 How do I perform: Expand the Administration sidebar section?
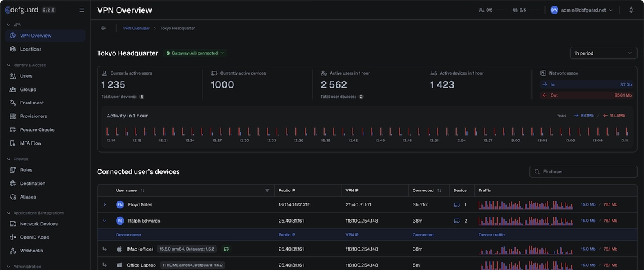[x=8, y=267]
